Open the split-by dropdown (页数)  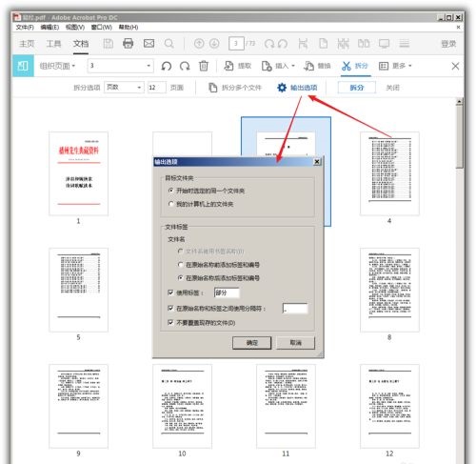[x=124, y=88]
